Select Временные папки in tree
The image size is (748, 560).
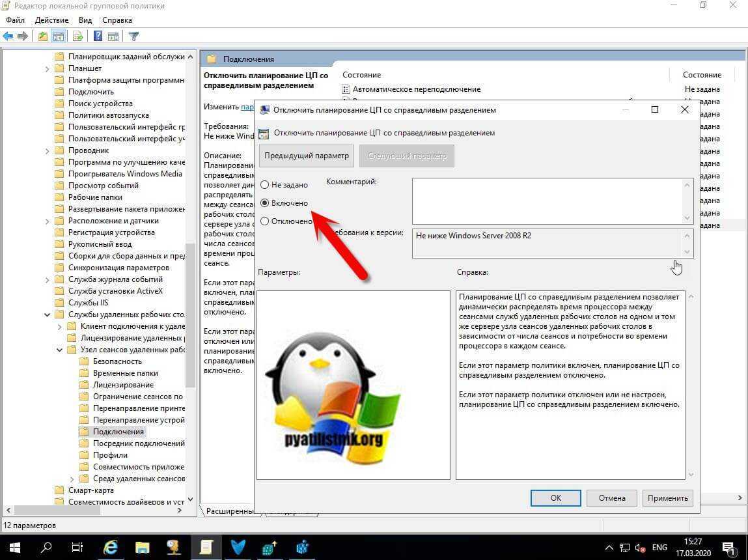tap(125, 373)
